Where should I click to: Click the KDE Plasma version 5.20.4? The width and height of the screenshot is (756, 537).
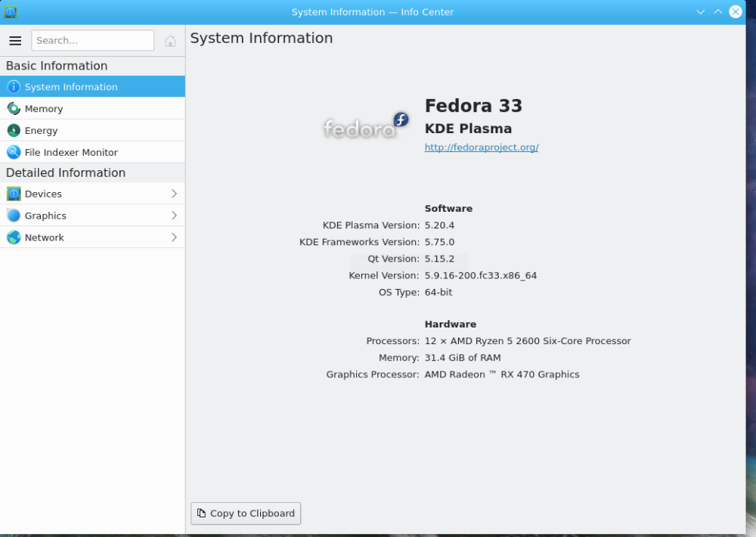click(x=439, y=225)
